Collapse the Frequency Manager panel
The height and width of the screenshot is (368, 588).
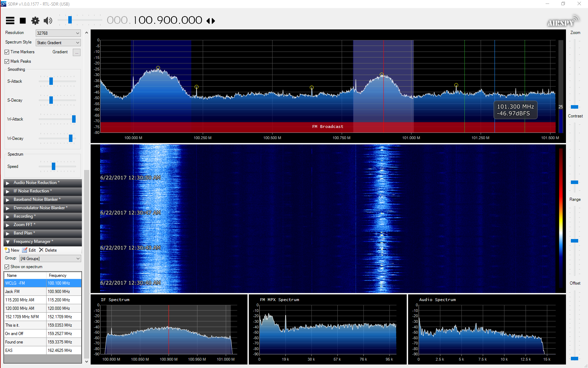coord(43,241)
